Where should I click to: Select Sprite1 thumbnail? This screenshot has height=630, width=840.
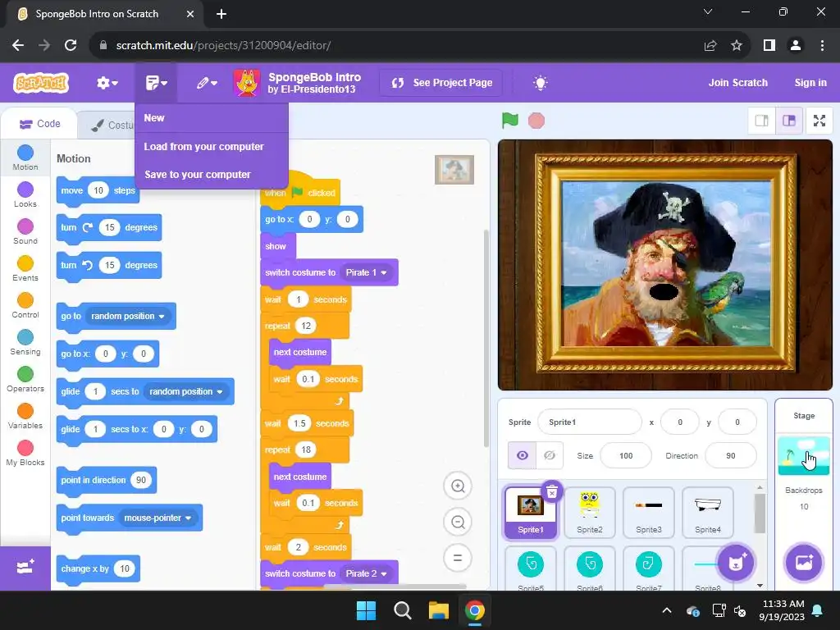tap(531, 512)
